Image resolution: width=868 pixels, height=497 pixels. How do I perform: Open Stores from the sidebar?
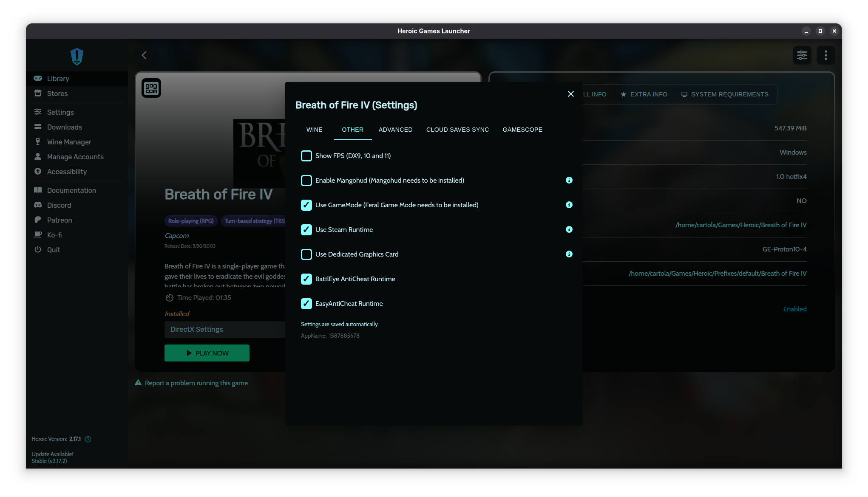(x=77, y=93)
